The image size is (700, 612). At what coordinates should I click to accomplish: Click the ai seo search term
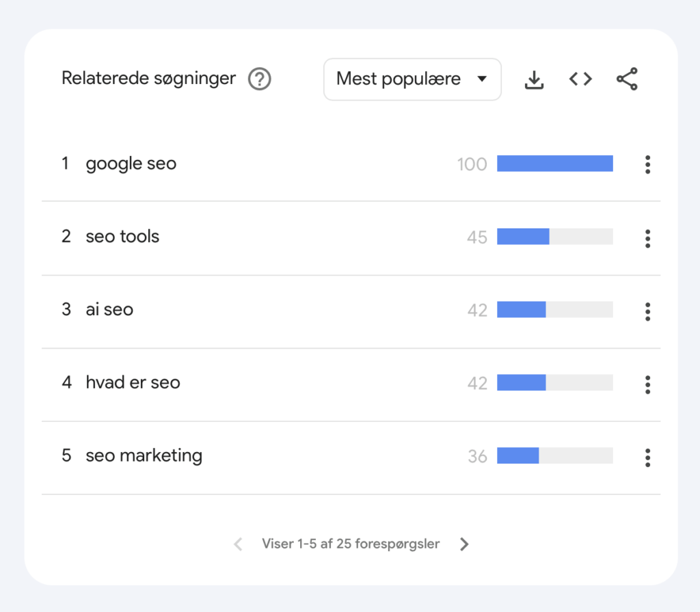pyautogui.click(x=109, y=310)
